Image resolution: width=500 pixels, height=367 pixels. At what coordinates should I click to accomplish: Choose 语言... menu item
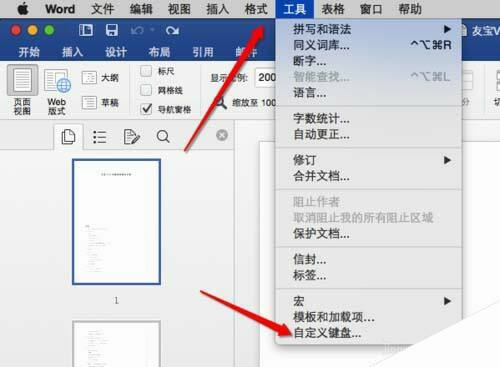coord(369,92)
